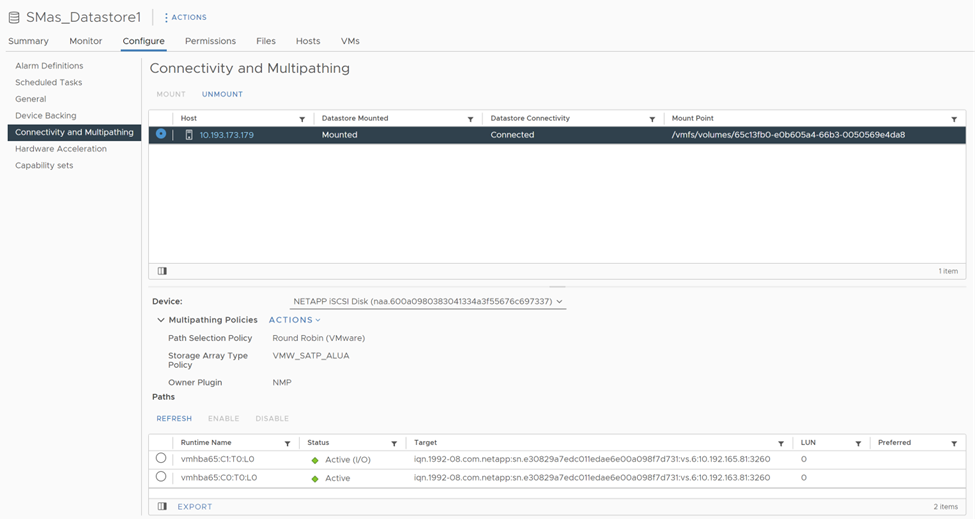The width and height of the screenshot is (975, 519).
Task: Select Hardware Acceleration in the sidebar
Action: pyautogui.click(x=61, y=149)
